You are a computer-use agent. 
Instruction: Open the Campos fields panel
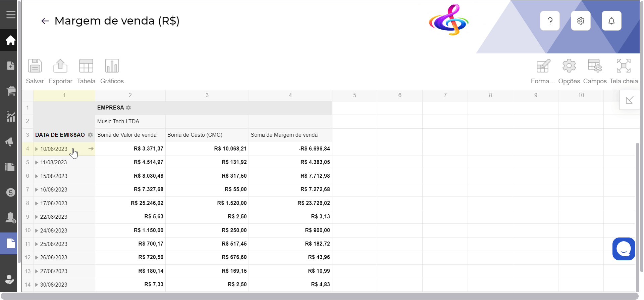click(595, 66)
